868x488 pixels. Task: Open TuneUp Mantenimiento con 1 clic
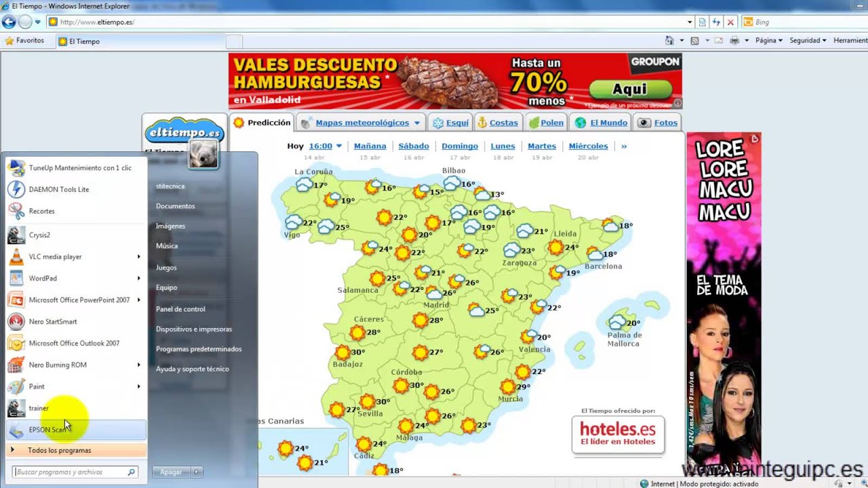tap(76, 167)
